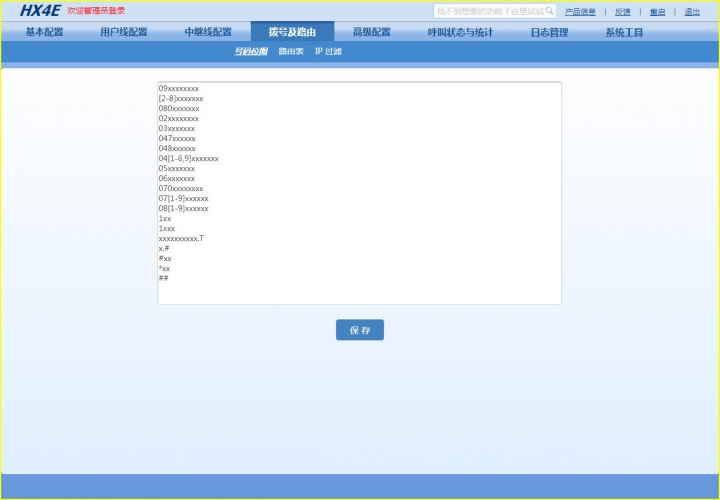Click the line starting with [2-8]
The height and width of the screenshot is (500, 720).
coord(181,99)
